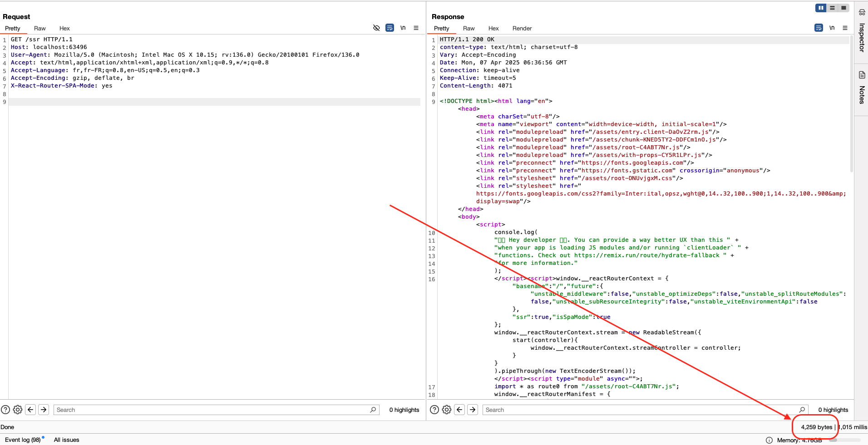This screenshot has height=445, width=868.
Task: Open the Inspector side panel
Action: 862,31
